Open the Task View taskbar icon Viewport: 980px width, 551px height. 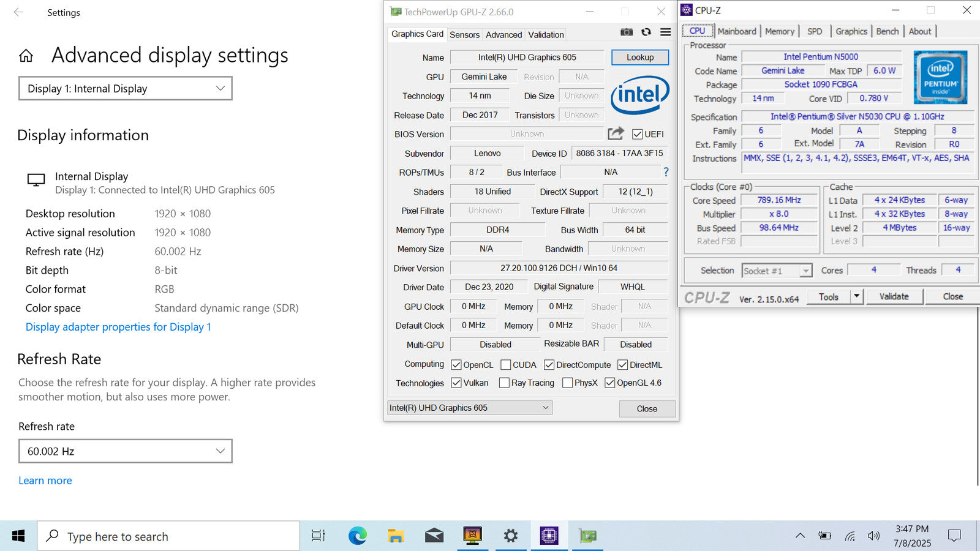click(x=318, y=536)
